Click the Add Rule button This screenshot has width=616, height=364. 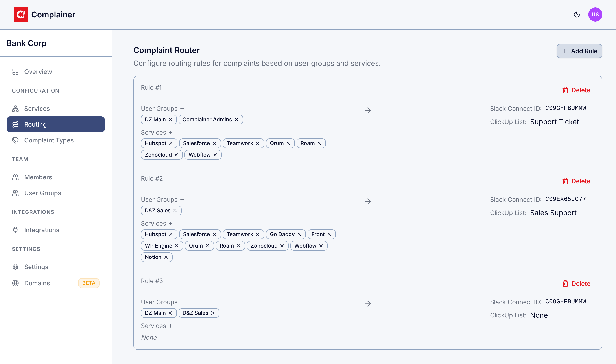coord(579,51)
